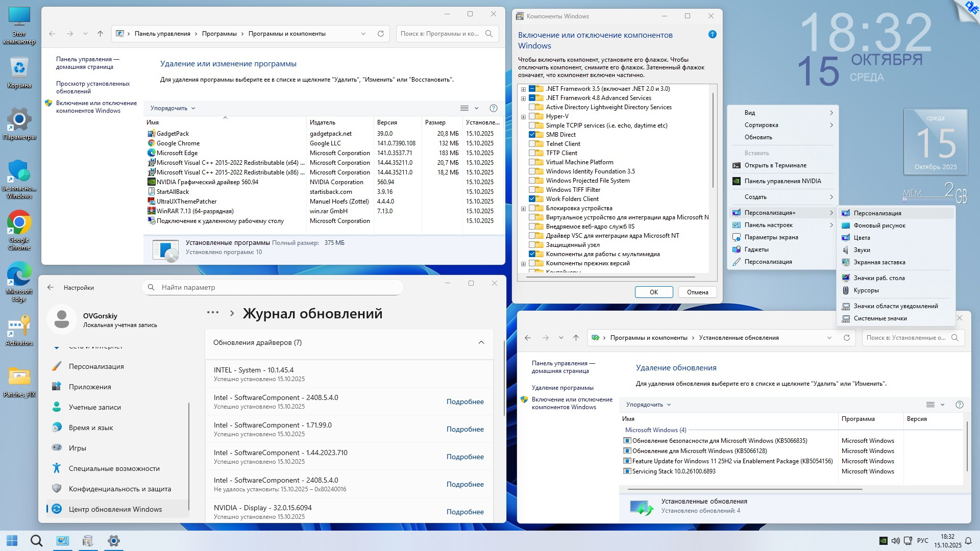This screenshot has width=980, height=551.
Task: Click NVIDIA tray icon in taskbar
Action: click(x=883, y=541)
